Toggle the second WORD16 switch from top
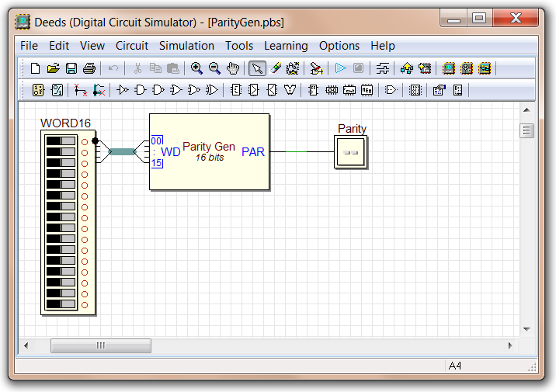Viewport: 556px width, 392px height. click(61, 151)
